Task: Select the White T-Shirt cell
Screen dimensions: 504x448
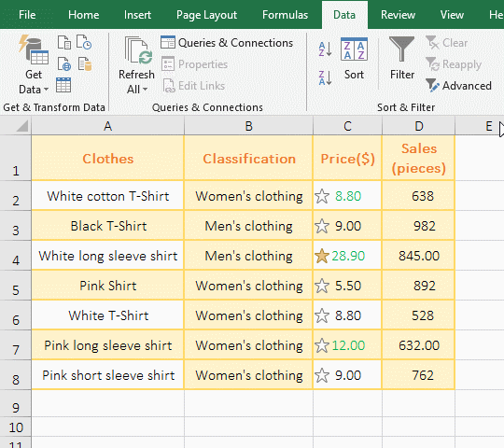Action: (x=107, y=315)
